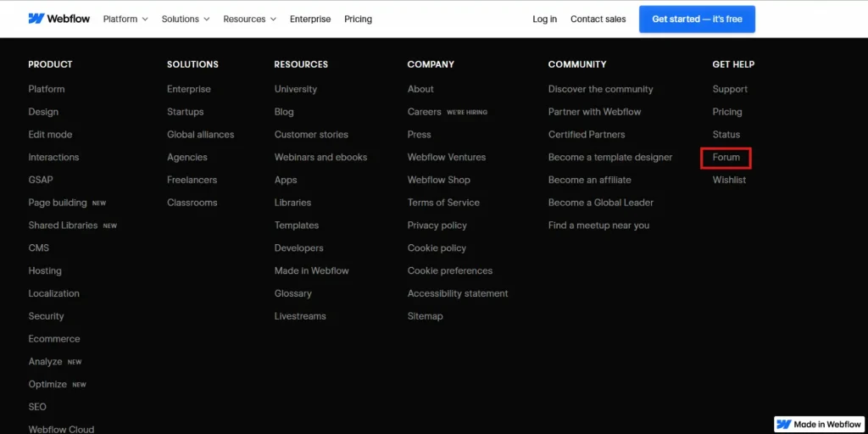Screen dimensions: 868x434
Task: Open Certified Partners link
Action: point(587,135)
